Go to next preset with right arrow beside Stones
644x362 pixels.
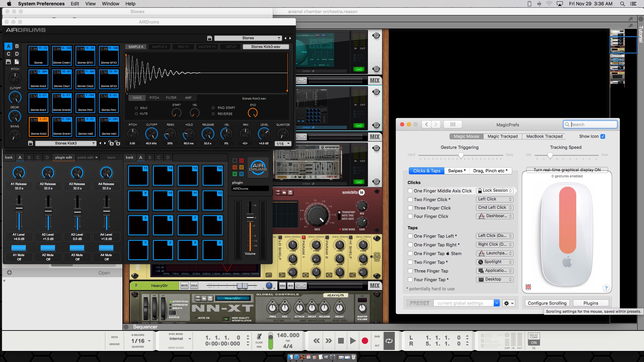[x=290, y=38]
